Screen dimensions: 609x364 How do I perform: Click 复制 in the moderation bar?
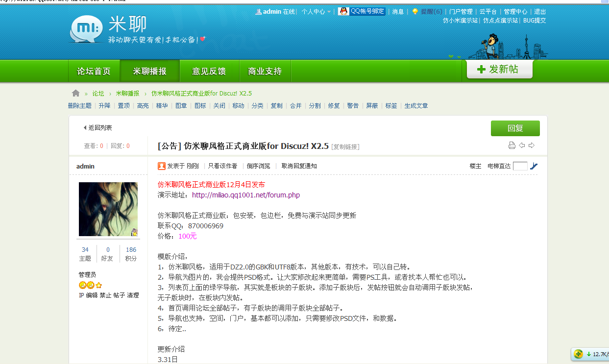pos(277,106)
